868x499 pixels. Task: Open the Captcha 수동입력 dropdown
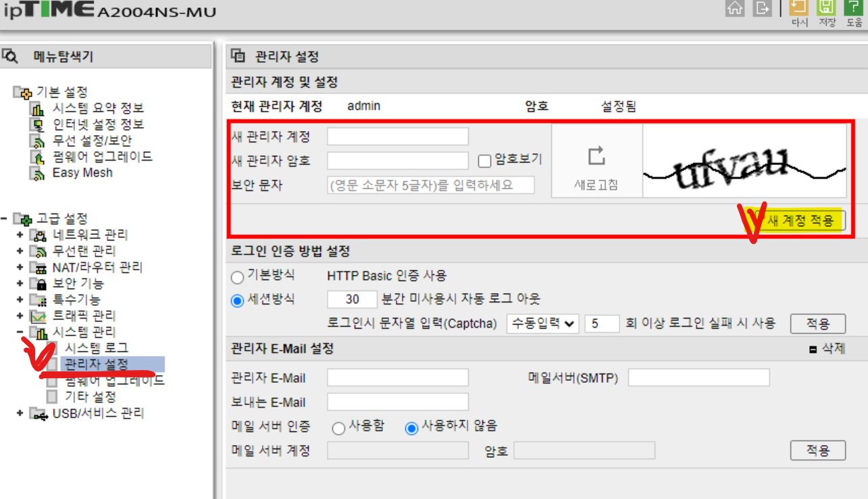pos(542,323)
